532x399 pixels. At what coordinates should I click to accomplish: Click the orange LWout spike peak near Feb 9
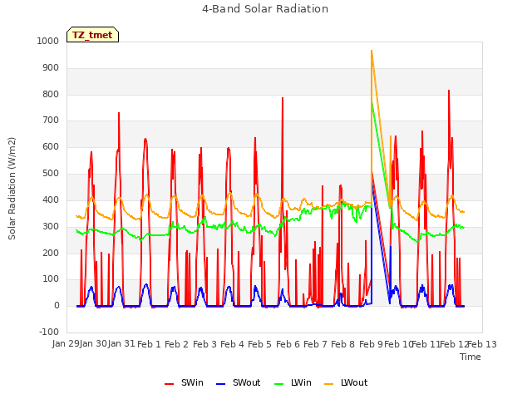tap(372, 51)
